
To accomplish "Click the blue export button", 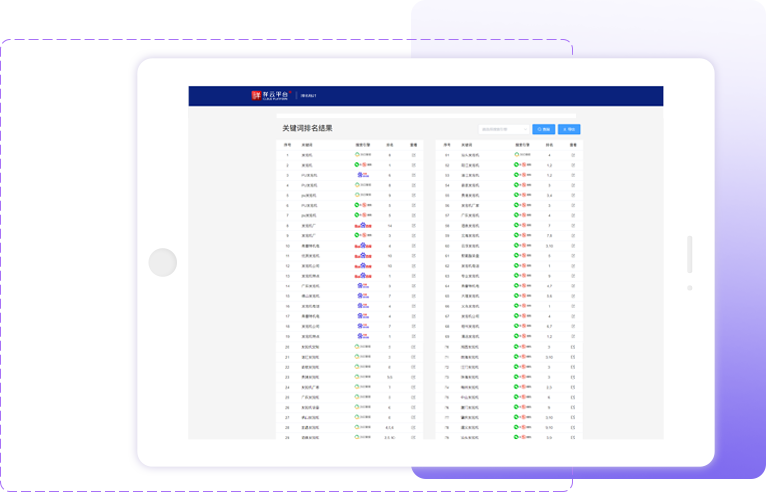I will 569,129.
